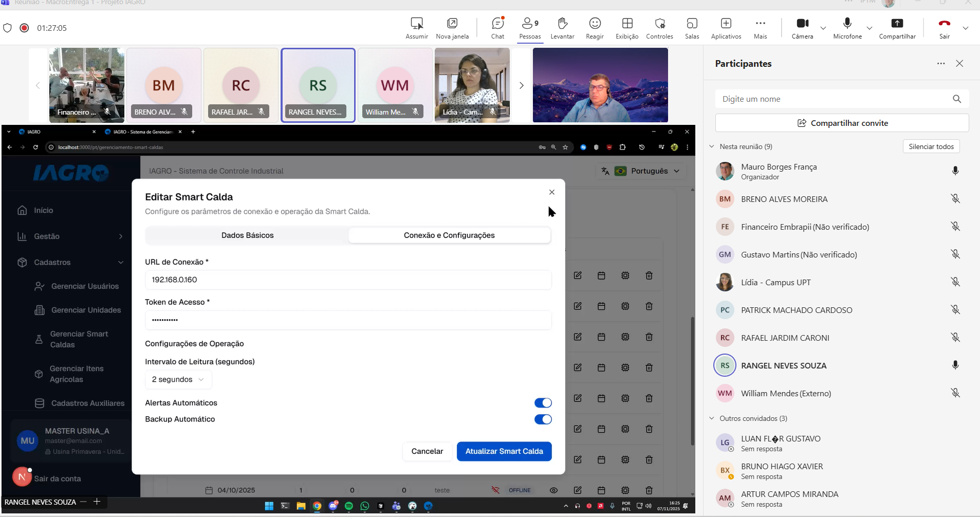This screenshot has height=517, width=980.
Task: Toggle the Backup Automático switch
Action: (x=543, y=419)
